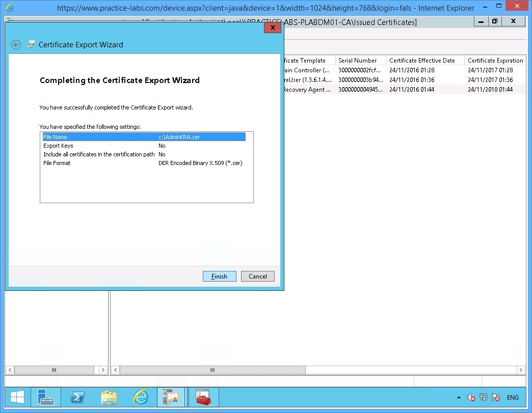Click the Back arrow in Certificate Export Wizard
This screenshot has width=532, height=413.
tap(16, 45)
